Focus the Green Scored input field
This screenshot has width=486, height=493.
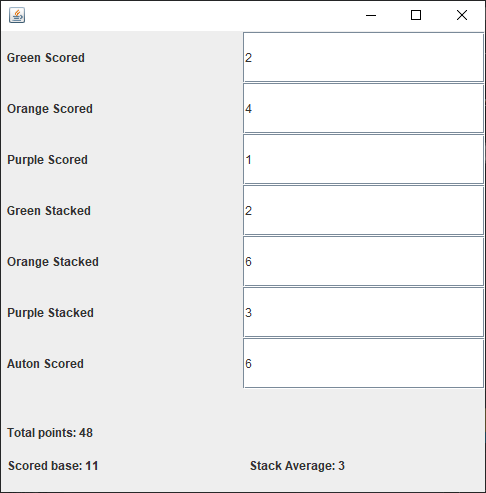click(x=363, y=57)
